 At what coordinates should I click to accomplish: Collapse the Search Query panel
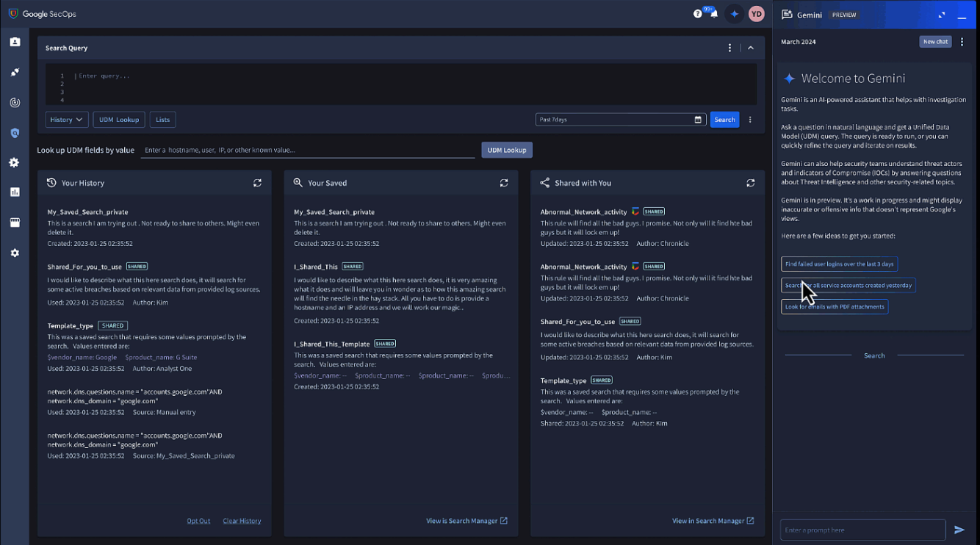click(x=750, y=47)
